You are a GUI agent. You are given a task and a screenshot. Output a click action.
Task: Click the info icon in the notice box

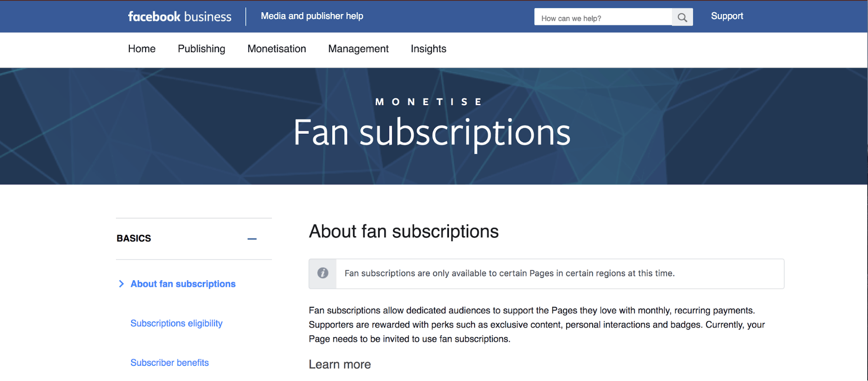[x=322, y=273]
